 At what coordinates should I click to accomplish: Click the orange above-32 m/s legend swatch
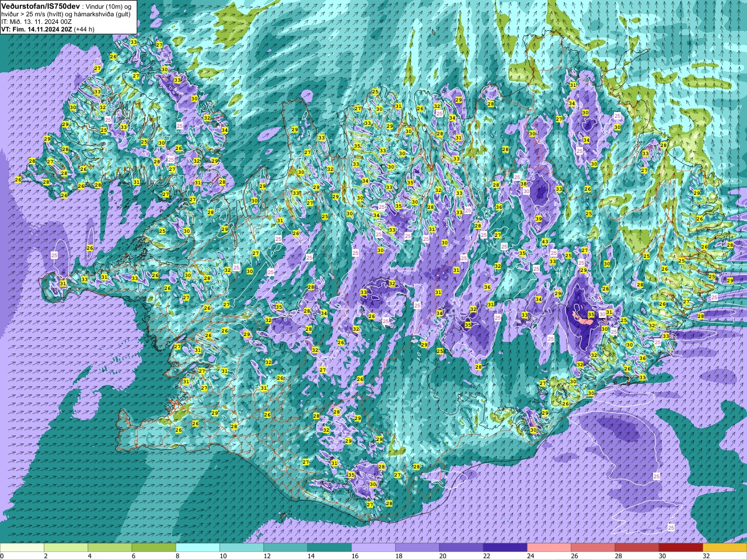[725, 548]
